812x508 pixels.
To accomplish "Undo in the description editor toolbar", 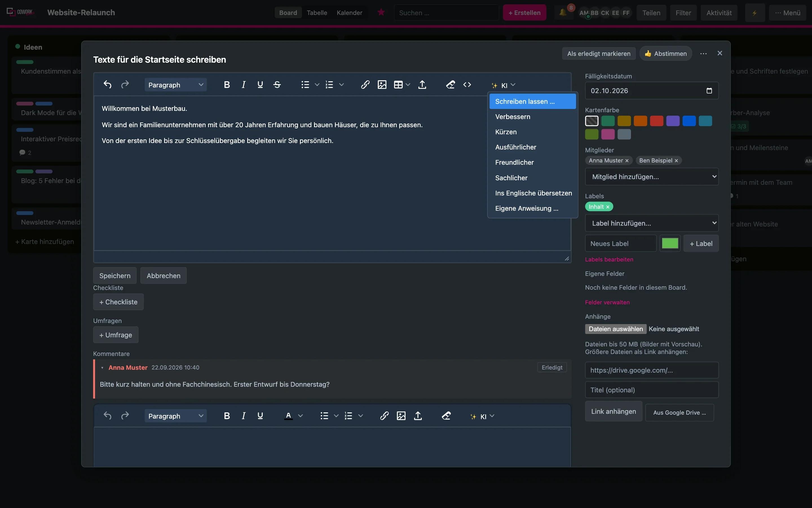I will click(x=107, y=85).
